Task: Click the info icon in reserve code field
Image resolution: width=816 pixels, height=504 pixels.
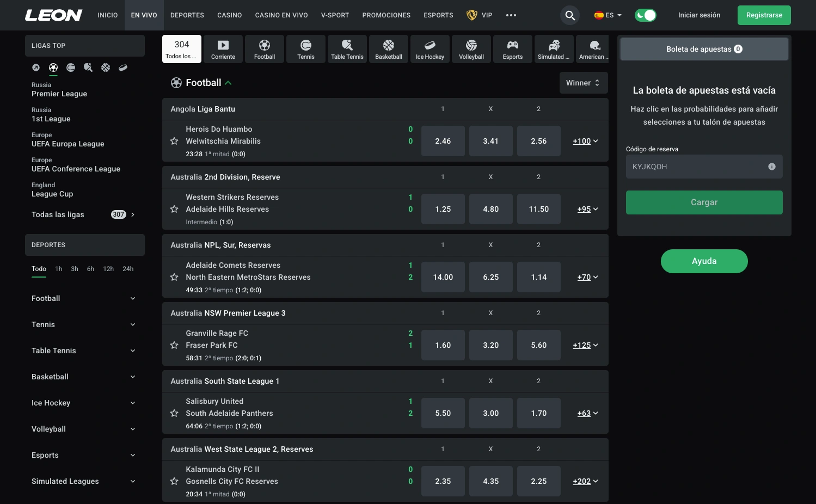Action: coord(772,167)
